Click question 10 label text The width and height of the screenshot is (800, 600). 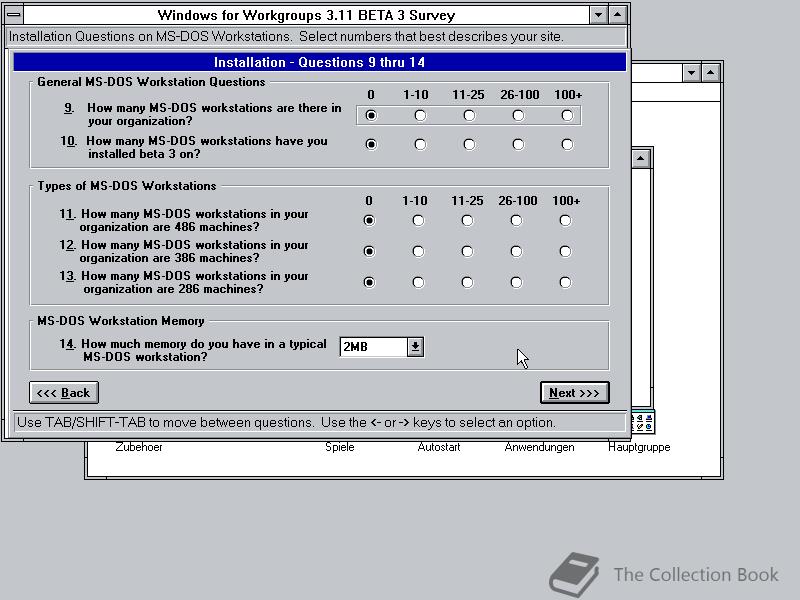tap(194, 147)
